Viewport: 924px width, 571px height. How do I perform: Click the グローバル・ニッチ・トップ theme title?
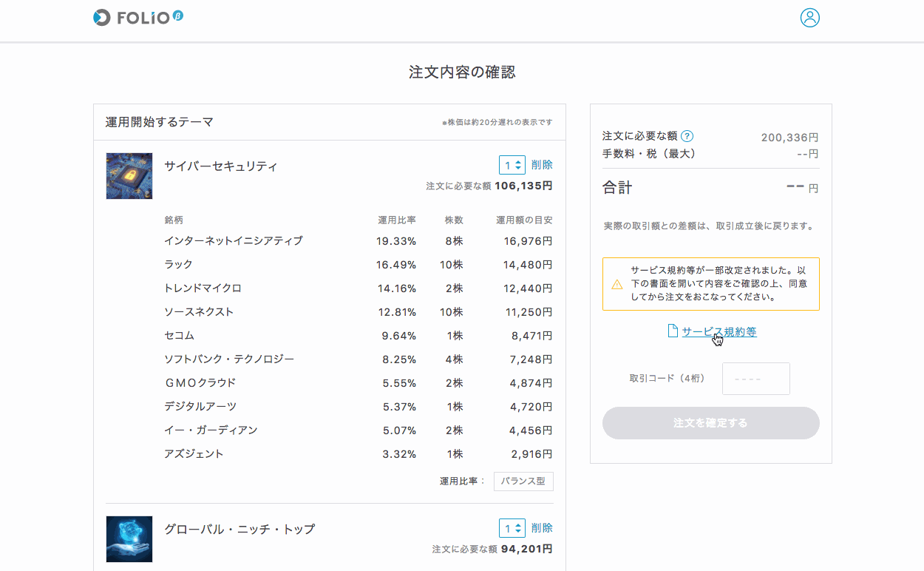click(x=240, y=530)
